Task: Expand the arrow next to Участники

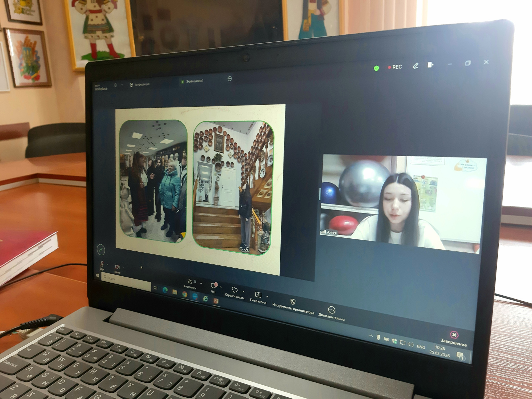Action: pyautogui.click(x=201, y=284)
